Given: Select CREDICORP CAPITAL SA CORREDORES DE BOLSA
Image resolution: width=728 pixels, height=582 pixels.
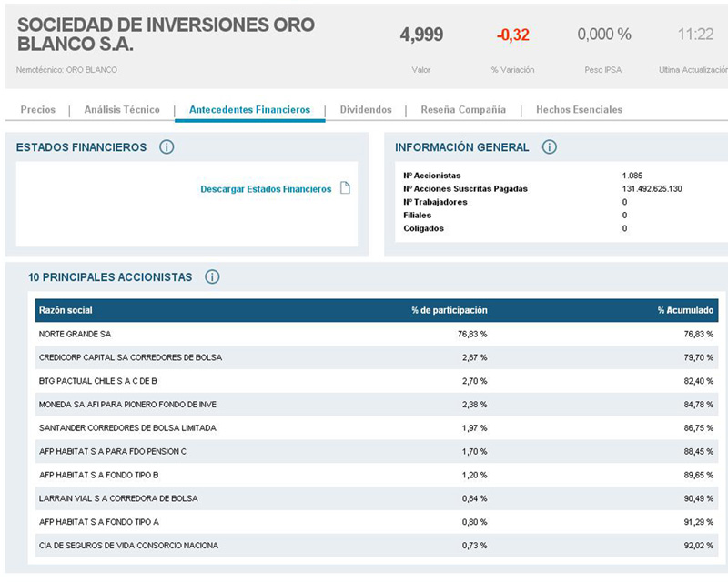Looking at the screenshot, I should coord(130,357).
